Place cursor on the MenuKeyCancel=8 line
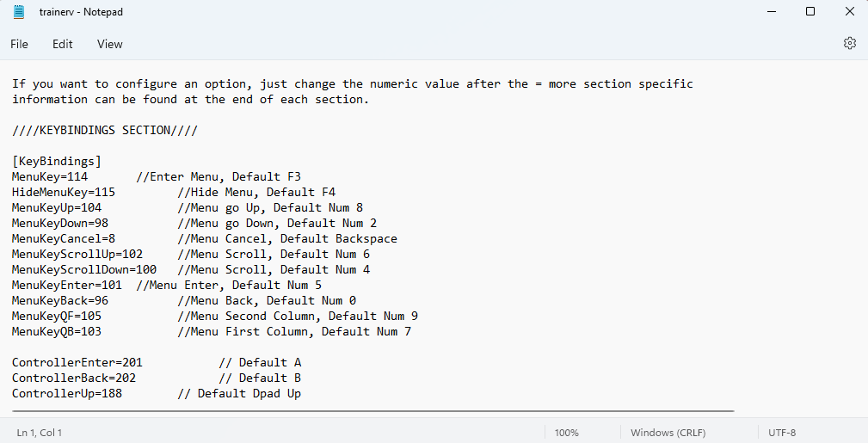This screenshot has width=868, height=443. (x=64, y=238)
